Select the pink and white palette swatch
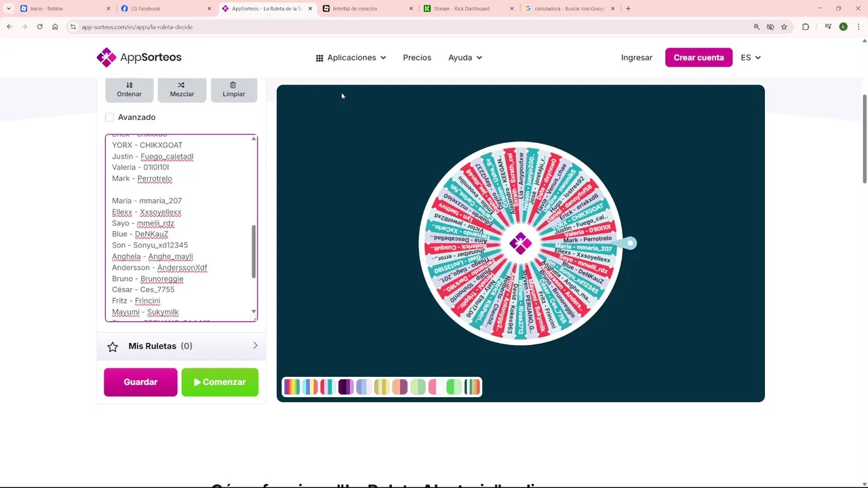The height and width of the screenshot is (488, 868). pyautogui.click(x=436, y=387)
